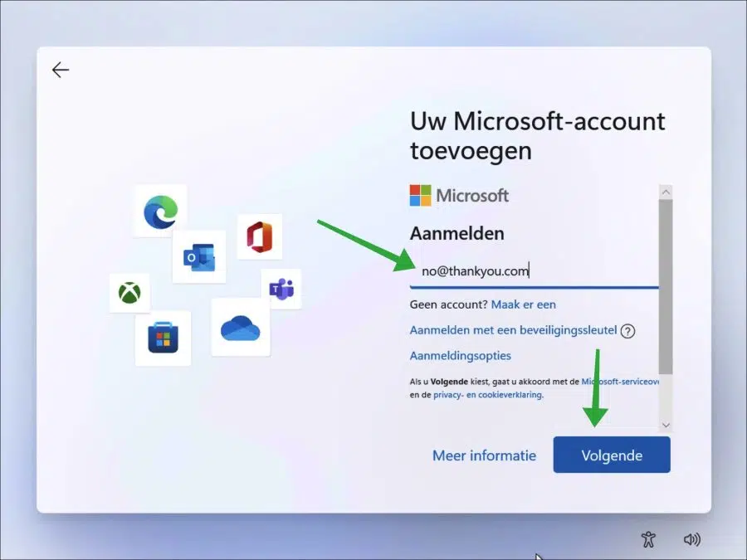Viewport: 747px width, 560px height.
Task: Open security key help question mark
Action: pos(628,331)
